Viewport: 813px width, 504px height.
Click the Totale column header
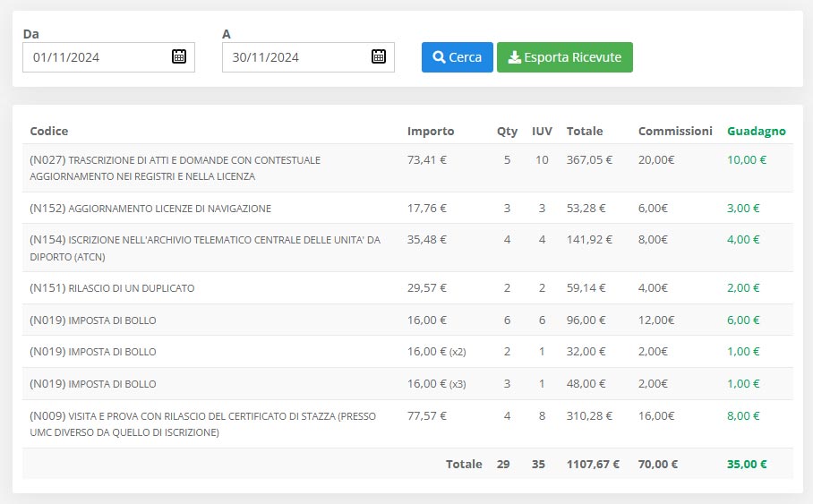click(x=585, y=131)
